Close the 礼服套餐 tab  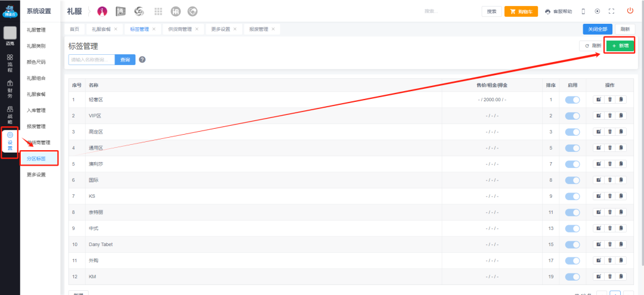[116, 29]
